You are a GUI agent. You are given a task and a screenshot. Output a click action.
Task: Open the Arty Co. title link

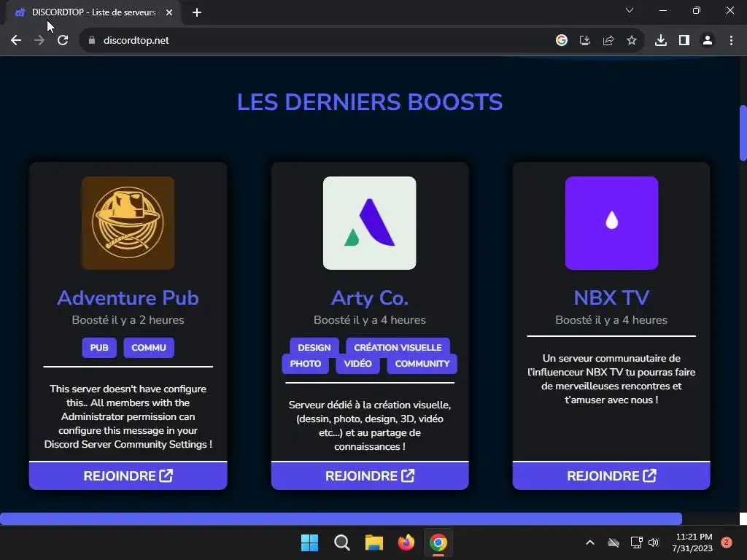[x=370, y=298]
